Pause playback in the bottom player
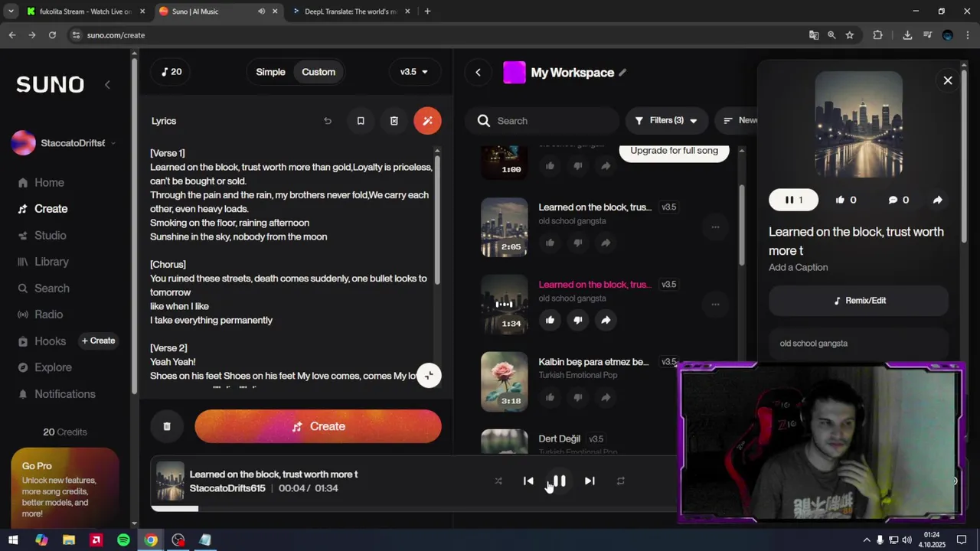 [x=560, y=481]
